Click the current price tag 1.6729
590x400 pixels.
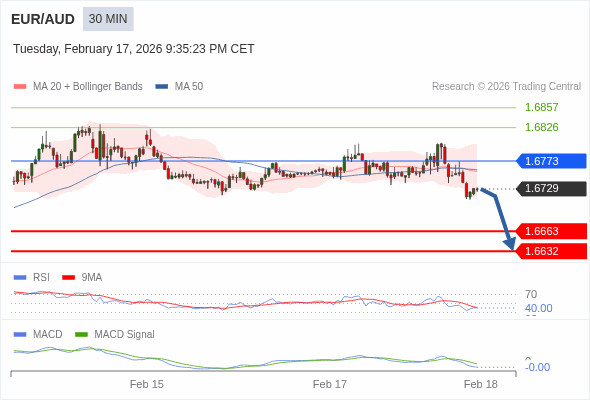(x=551, y=188)
